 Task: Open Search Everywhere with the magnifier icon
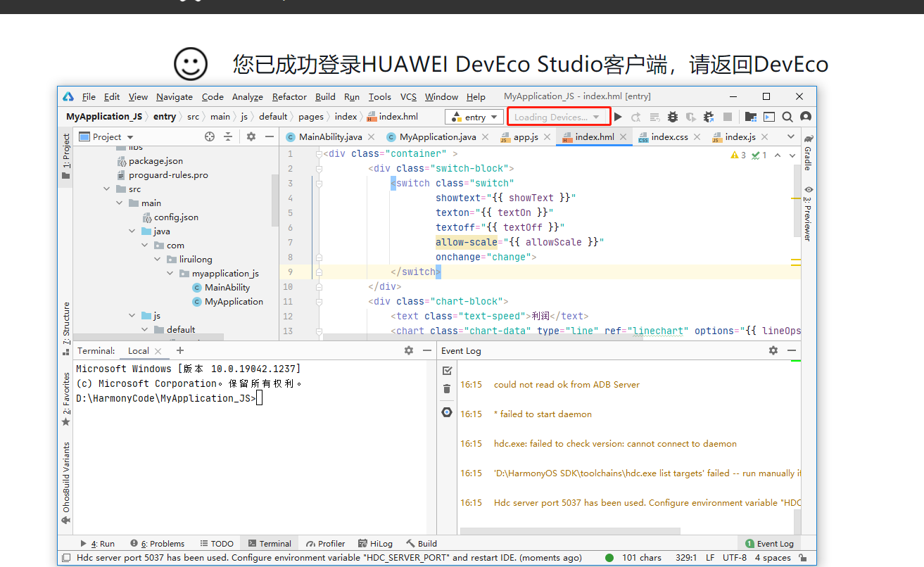[x=787, y=117]
